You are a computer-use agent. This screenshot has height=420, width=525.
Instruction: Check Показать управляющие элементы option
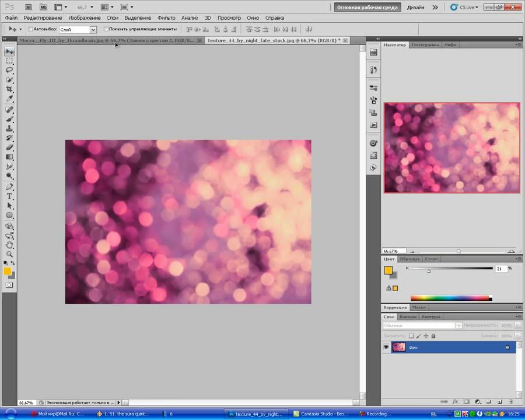click(x=106, y=29)
